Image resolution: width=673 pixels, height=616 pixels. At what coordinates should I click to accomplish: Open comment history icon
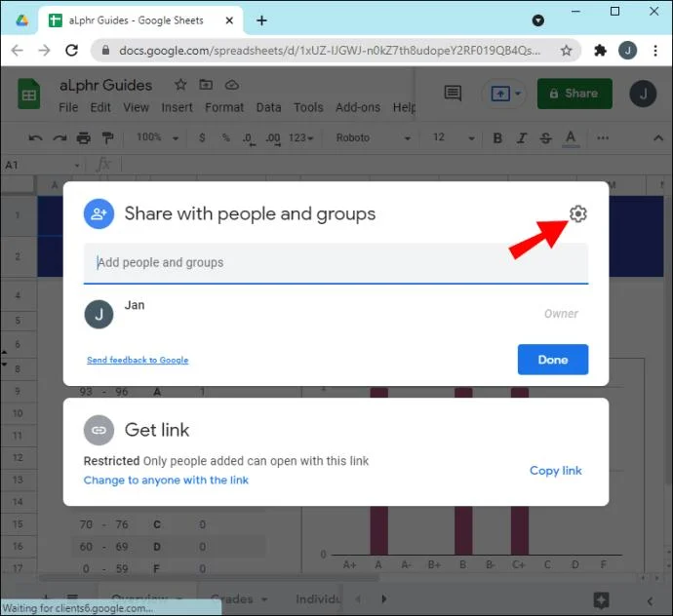tap(453, 93)
